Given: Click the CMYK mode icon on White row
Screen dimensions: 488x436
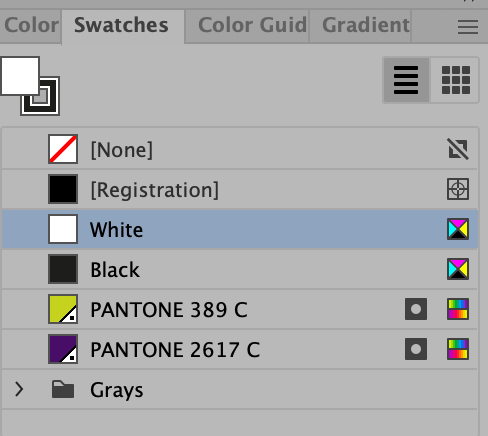Looking at the screenshot, I should (458, 229).
